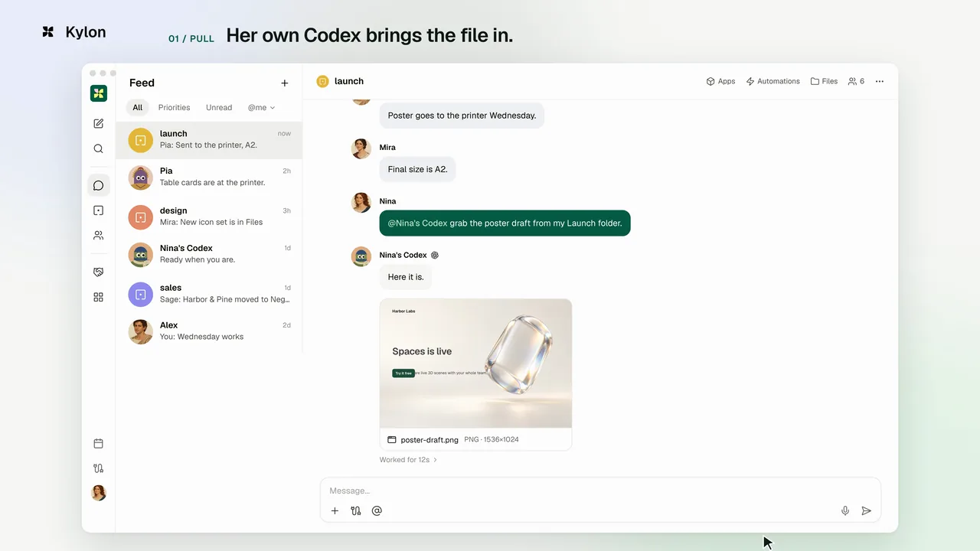Click Mira's avatar in the chat
980x551 pixels.
point(361,148)
